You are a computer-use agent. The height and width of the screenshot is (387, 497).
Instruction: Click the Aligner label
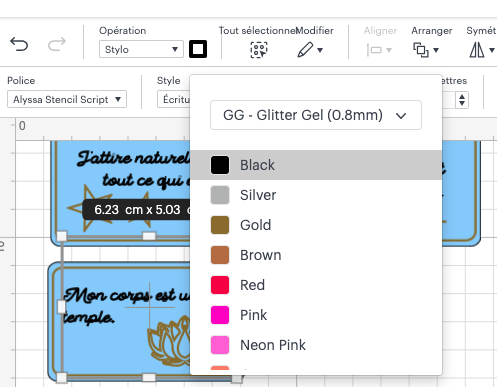(x=380, y=31)
